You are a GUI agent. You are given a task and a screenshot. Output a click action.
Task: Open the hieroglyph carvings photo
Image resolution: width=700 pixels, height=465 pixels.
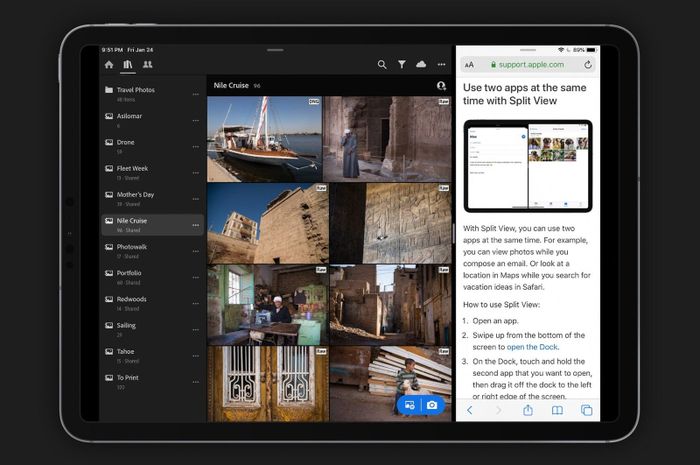click(x=391, y=223)
